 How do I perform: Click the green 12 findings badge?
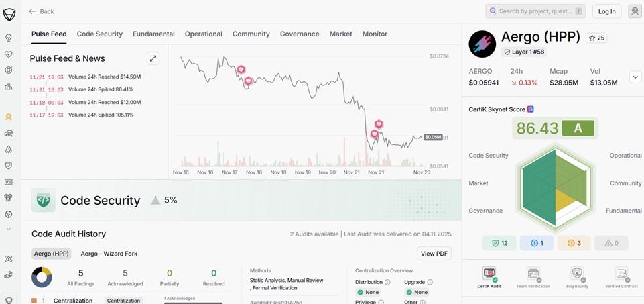499,243
